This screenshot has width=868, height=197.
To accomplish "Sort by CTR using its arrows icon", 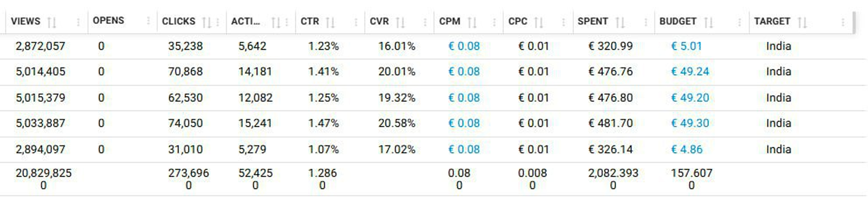I will click(x=330, y=23).
